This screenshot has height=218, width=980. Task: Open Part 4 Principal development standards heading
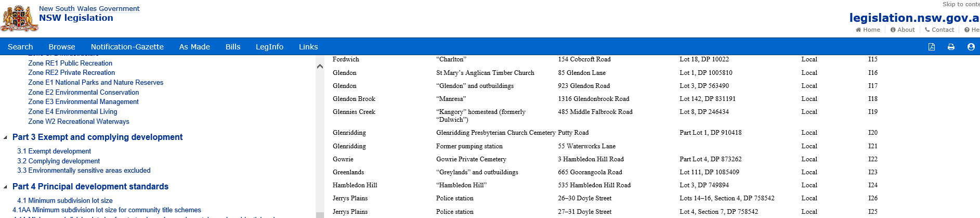click(90, 187)
